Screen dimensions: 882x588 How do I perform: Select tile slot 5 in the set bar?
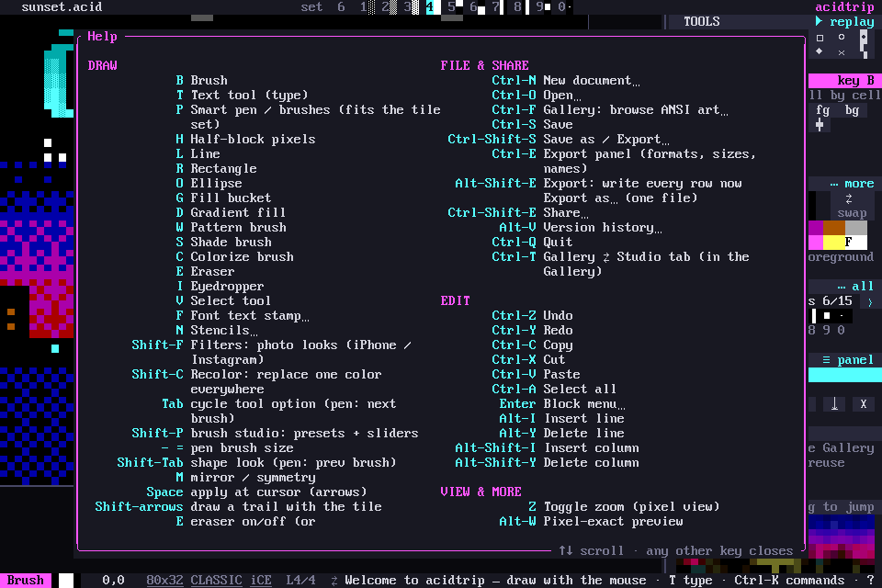455,7
